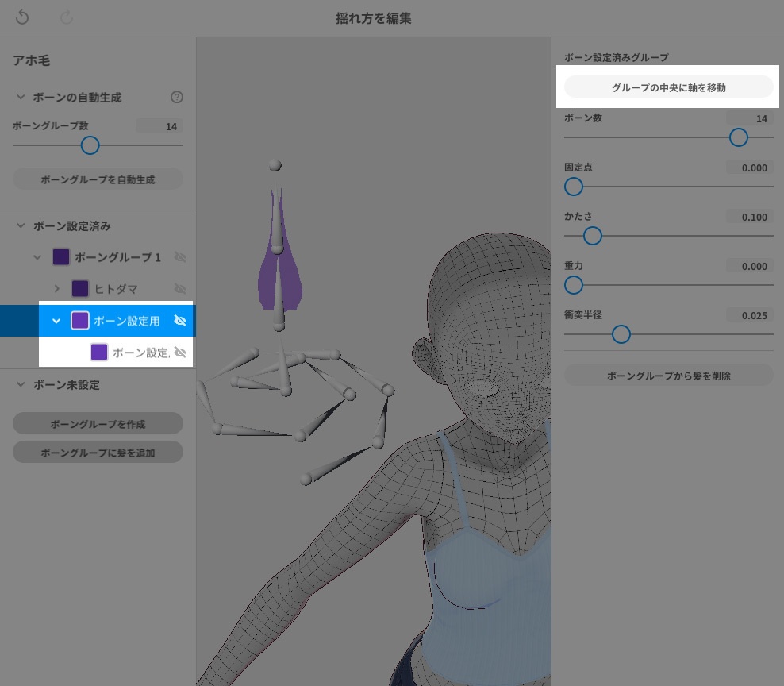Expand the ヒトダマ tree node
Screen dimensions: 784x686
tap(56, 289)
